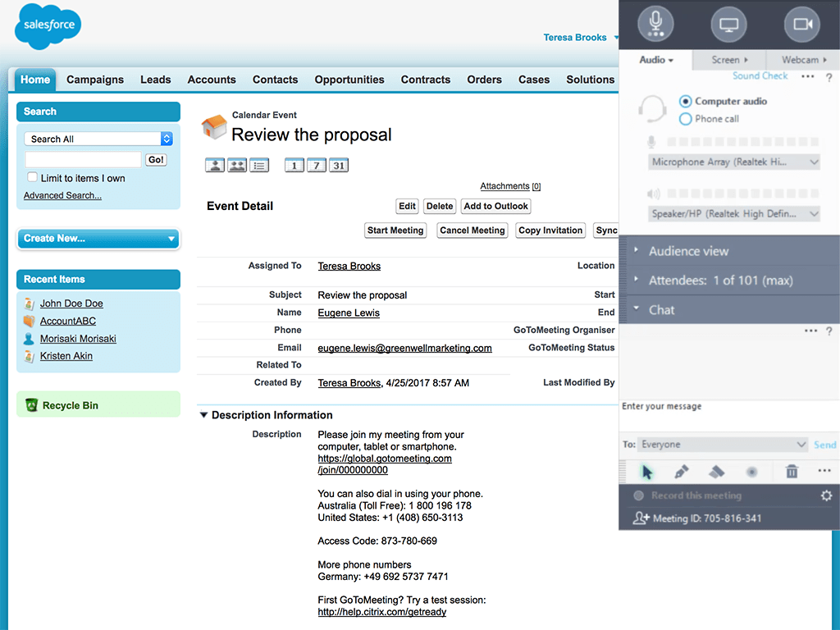Viewport: 840px width, 630px height.
Task: Switch to the Screen tab
Action: click(x=729, y=60)
